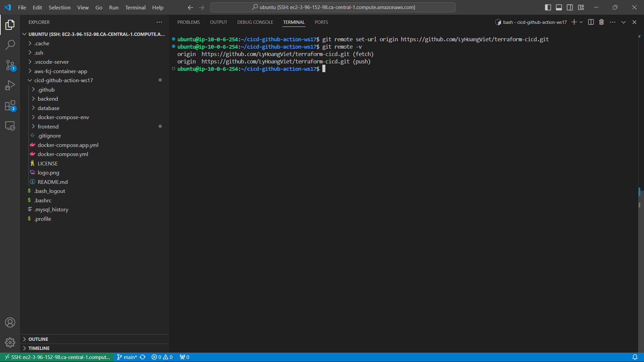Switch to the PORTS tab
The width and height of the screenshot is (644, 362).
pyautogui.click(x=321, y=22)
